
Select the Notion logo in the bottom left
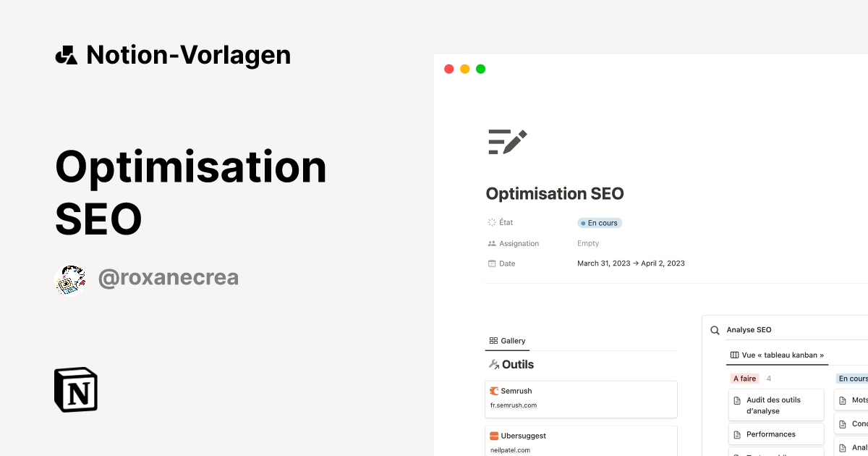(75, 389)
